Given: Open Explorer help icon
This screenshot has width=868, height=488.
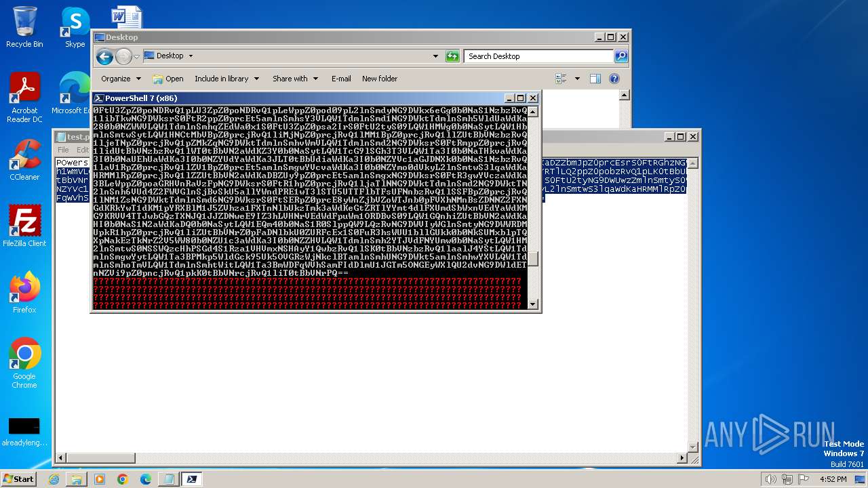Looking at the screenshot, I should [614, 79].
